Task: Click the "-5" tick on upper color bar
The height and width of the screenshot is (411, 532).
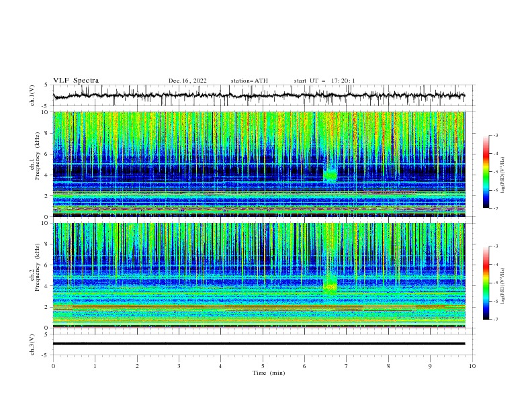Action: (496, 172)
